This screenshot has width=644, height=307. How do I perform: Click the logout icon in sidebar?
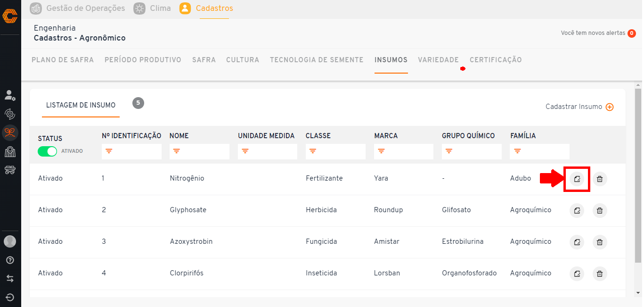click(x=10, y=297)
